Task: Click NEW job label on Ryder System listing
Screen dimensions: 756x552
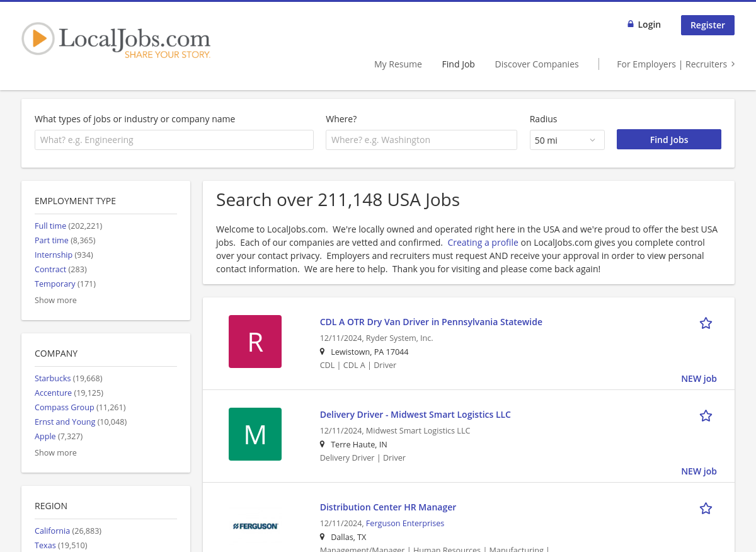Action: (x=699, y=379)
